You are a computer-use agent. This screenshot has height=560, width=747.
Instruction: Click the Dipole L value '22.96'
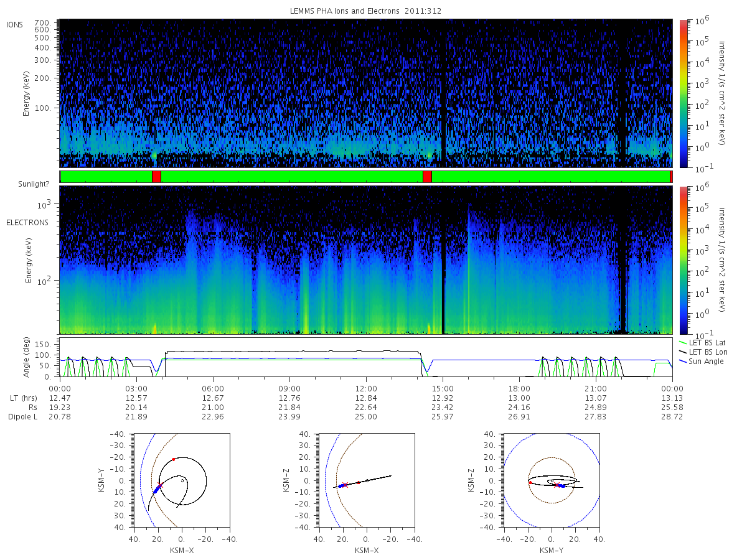(213, 416)
